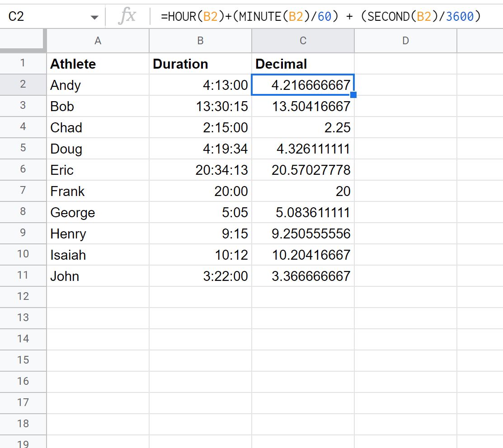Select John's decimal value 3.366666667
This screenshot has width=503, height=448.
pos(302,276)
